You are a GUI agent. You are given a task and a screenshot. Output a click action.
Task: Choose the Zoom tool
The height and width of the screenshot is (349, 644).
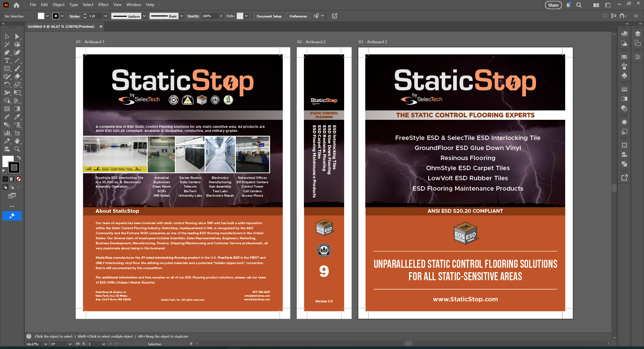[x=17, y=149]
